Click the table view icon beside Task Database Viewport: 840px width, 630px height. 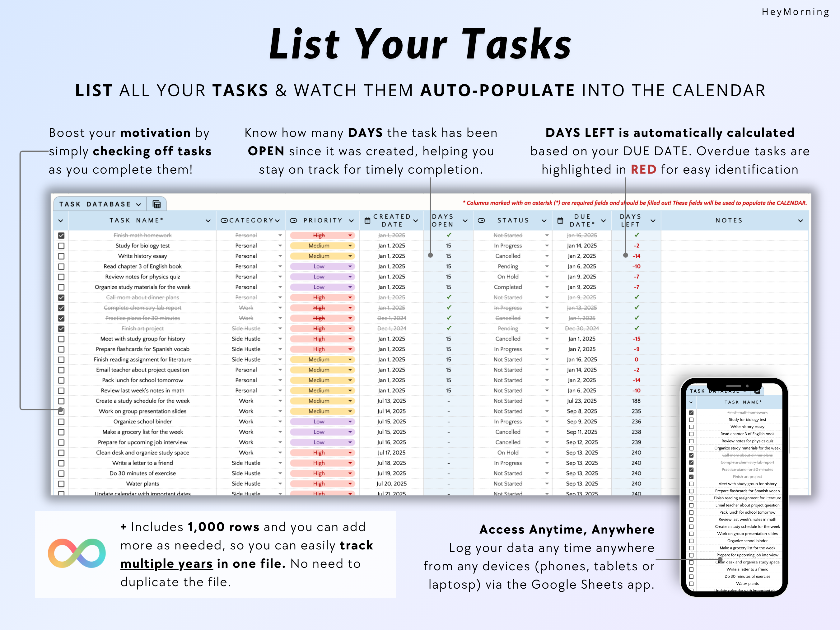click(156, 204)
